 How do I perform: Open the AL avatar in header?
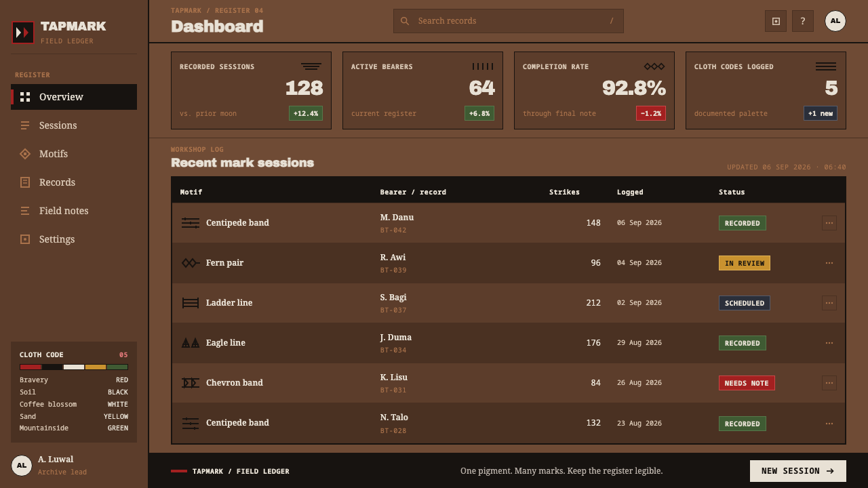point(835,21)
